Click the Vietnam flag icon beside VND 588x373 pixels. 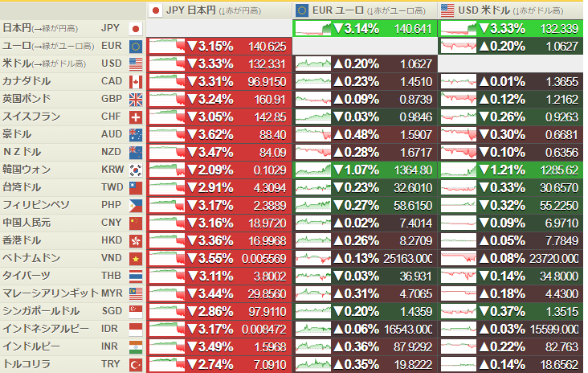(x=135, y=258)
